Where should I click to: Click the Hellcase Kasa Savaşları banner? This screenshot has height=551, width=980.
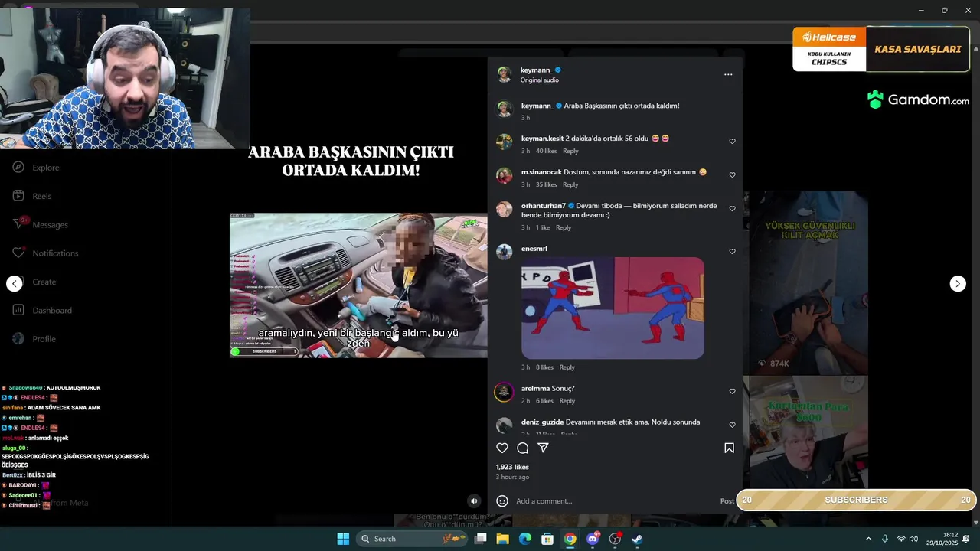click(x=880, y=49)
